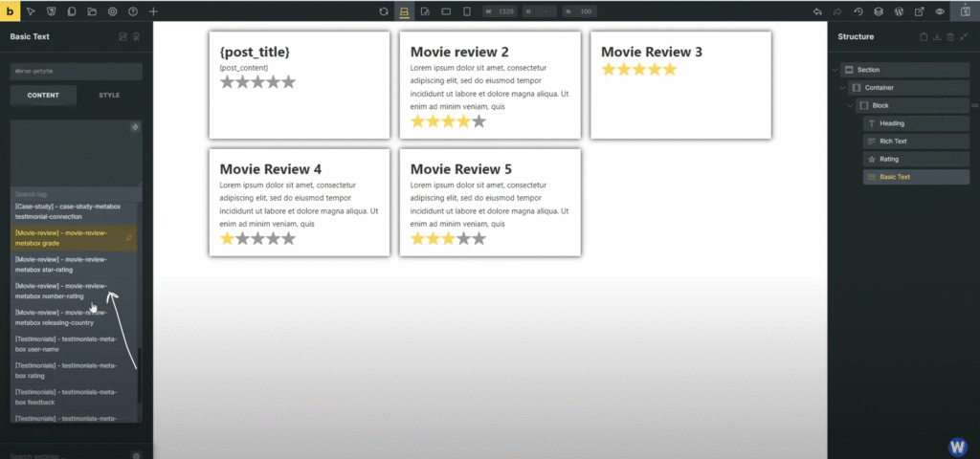980x459 pixels.
Task: Click the WordPress logo in top toolbar
Action: pos(899,11)
